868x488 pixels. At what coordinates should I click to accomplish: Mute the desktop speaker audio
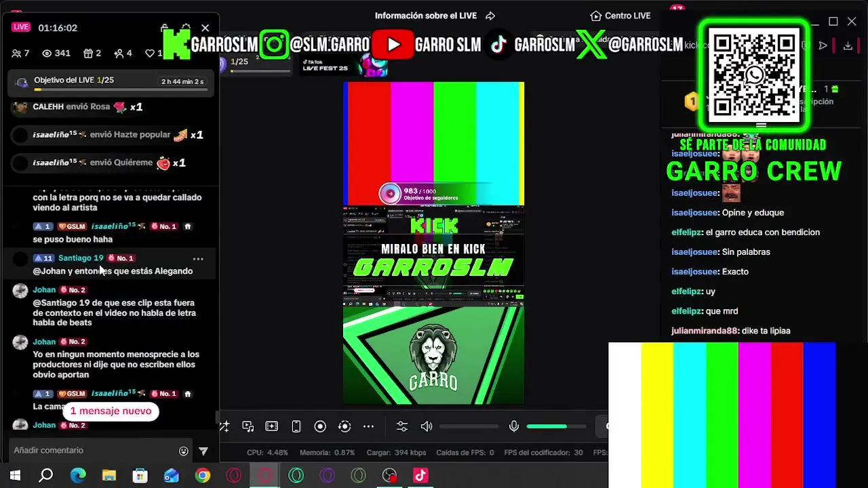[427, 426]
